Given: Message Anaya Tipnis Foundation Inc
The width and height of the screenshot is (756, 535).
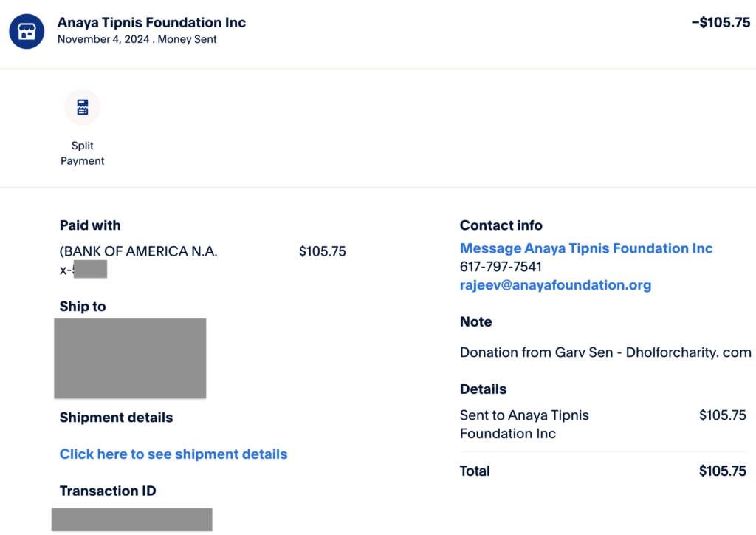Looking at the screenshot, I should [586, 248].
